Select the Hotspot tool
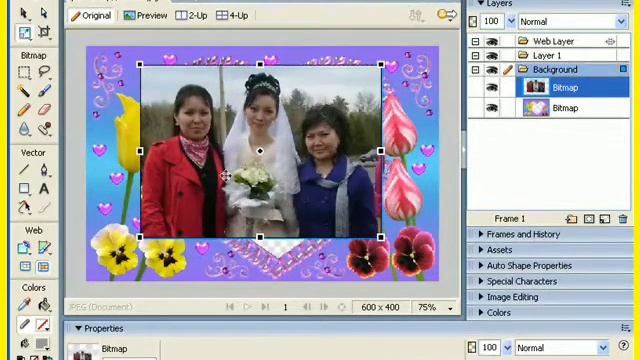This screenshot has width=640, height=360. coord(24,247)
